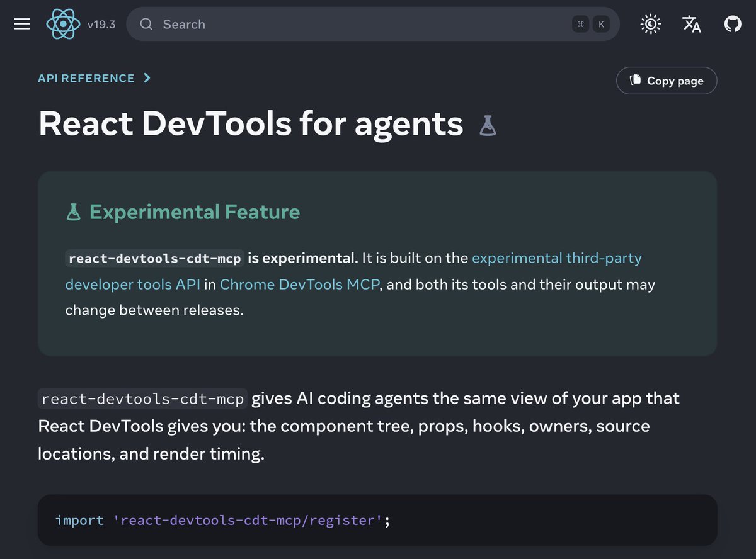Click the magnifier icon in search bar
The height and width of the screenshot is (559, 756).
[x=146, y=25]
